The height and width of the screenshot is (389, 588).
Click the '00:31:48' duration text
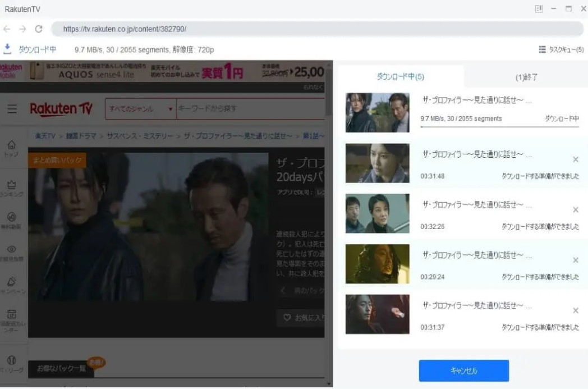point(433,176)
